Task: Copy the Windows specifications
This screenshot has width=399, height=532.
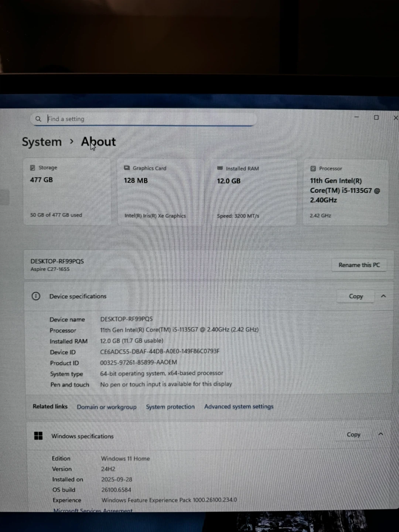Action: pyautogui.click(x=353, y=435)
